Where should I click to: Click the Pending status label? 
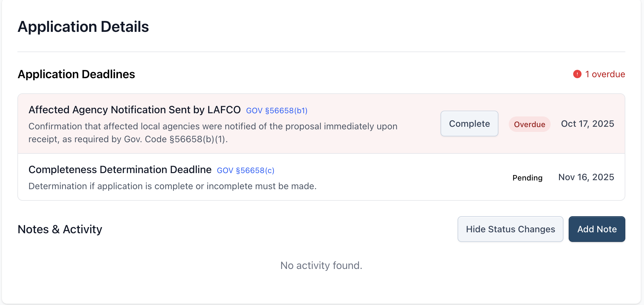(527, 178)
